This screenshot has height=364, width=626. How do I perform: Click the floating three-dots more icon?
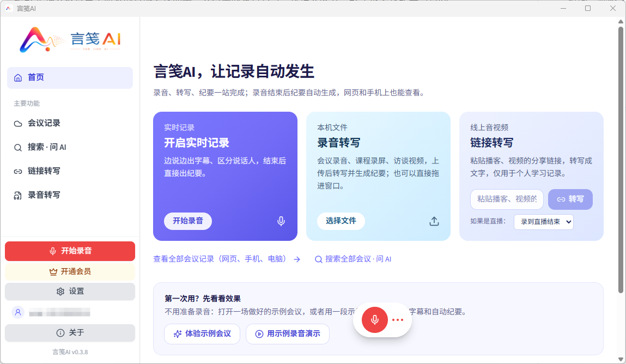398,320
